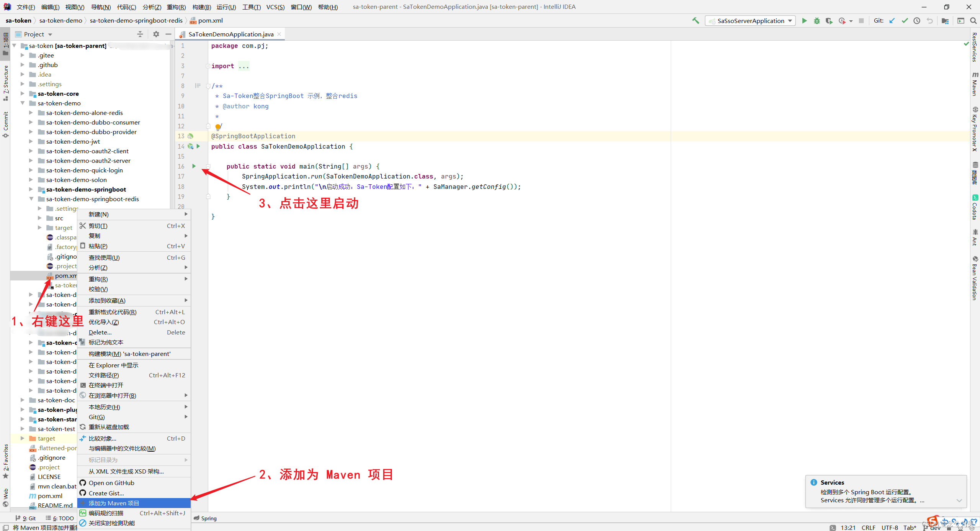980x531 pixels.
Task: Run SaSsoServerApplication with green play button
Action: [x=804, y=21]
